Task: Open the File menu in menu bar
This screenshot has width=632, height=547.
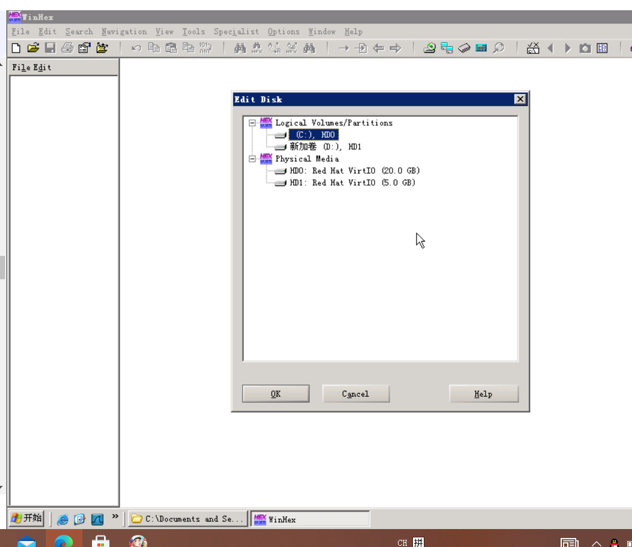Action: click(21, 31)
